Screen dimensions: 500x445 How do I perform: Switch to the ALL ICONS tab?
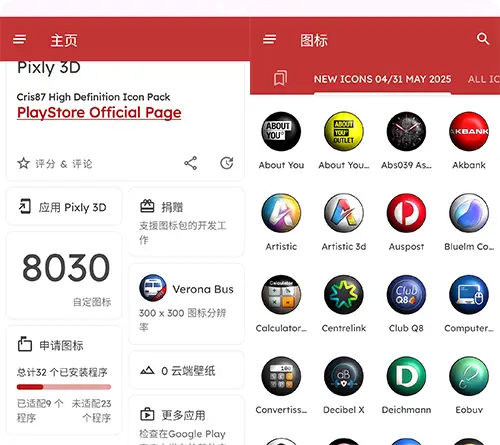483,79
